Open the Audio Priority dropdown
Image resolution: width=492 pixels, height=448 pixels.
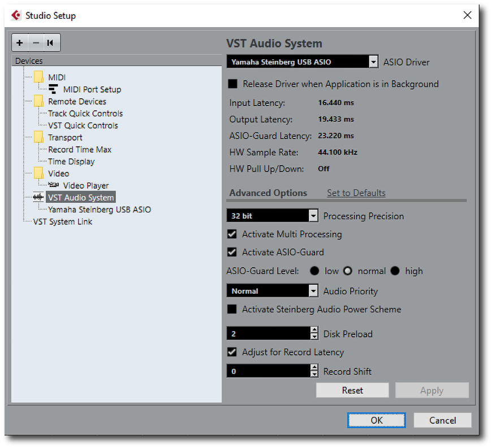[313, 290]
